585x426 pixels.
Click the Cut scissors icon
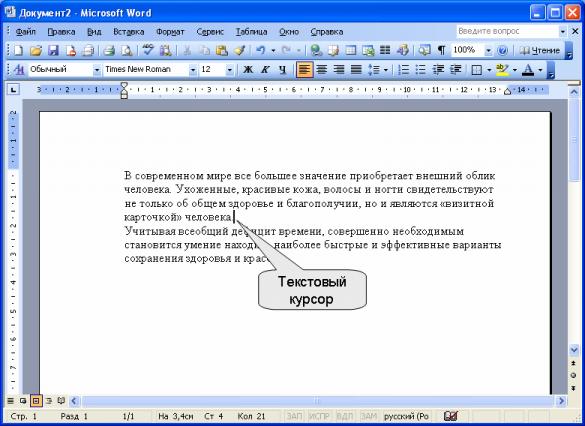(187, 50)
